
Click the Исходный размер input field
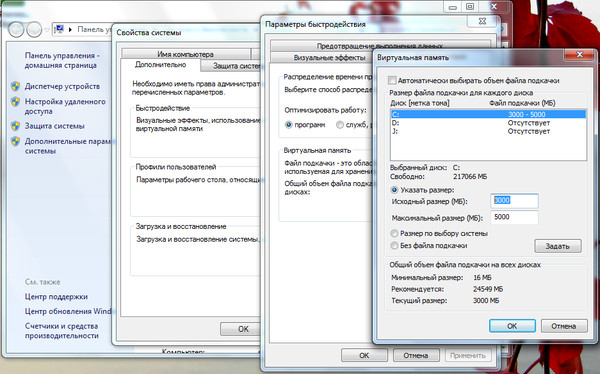(x=514, y=201)
